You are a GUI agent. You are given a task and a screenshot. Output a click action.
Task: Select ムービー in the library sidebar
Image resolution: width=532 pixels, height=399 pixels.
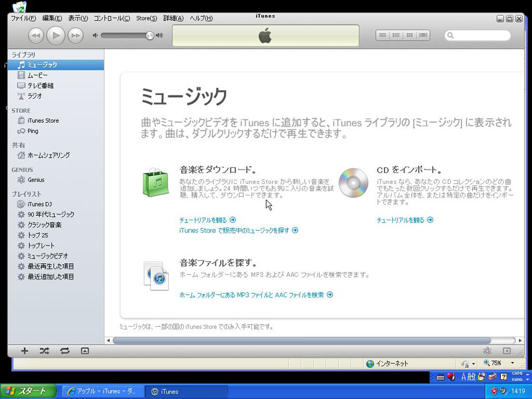coord(56,75)
